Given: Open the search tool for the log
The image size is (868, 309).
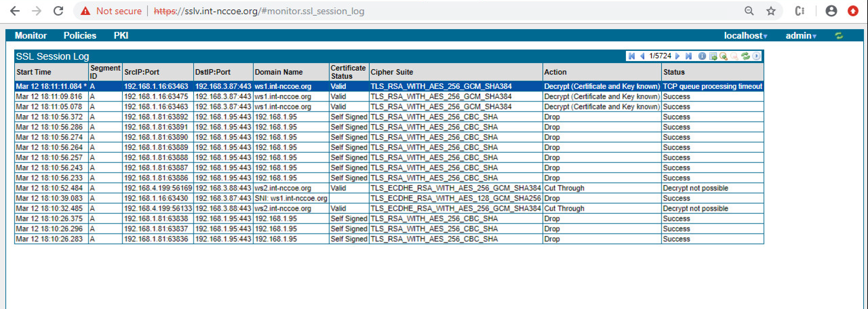Looking at the screenshot, I should point(723,56).
